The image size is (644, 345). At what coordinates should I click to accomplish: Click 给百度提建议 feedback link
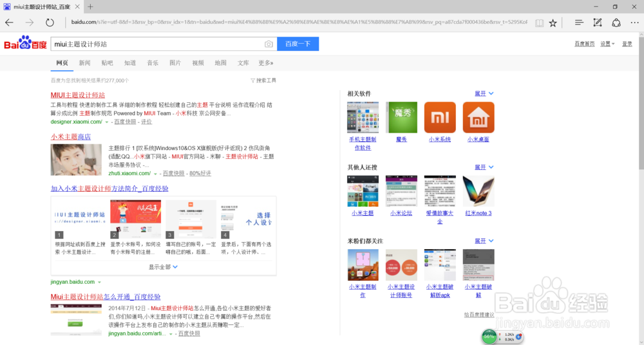479,315
